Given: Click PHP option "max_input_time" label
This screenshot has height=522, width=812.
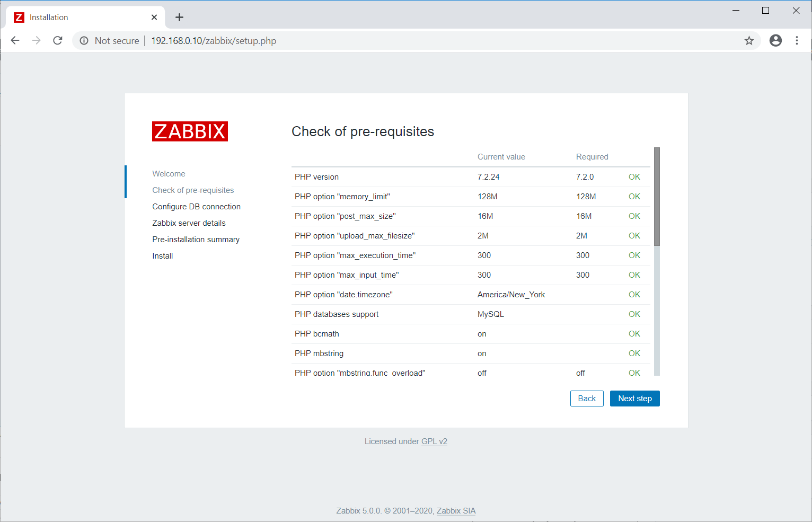Looking at the screenshot, I should click(347, 275).
